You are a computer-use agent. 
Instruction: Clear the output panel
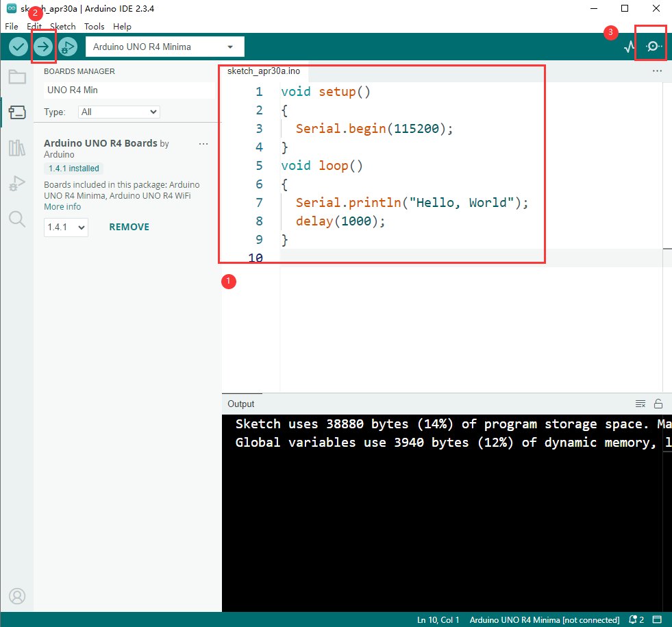tap(640, 404)
